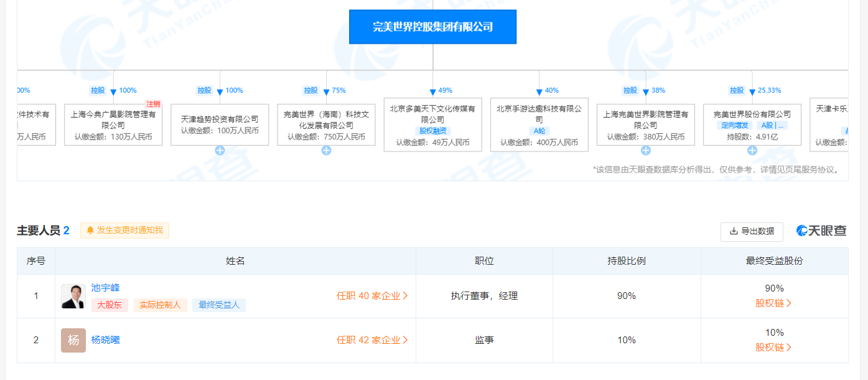Click the 股权融资 tag
This screenshot has height=380, width=868.
pos(433,131)
